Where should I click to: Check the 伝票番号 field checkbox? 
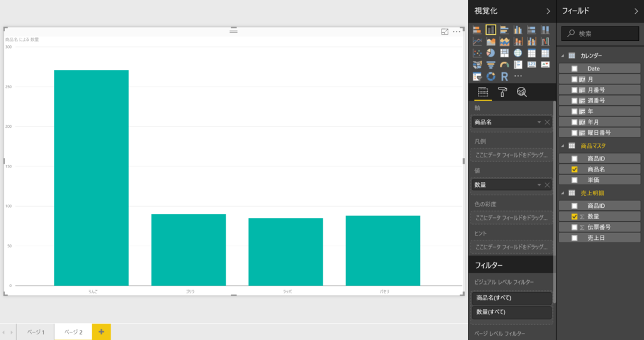click(574, 227)
